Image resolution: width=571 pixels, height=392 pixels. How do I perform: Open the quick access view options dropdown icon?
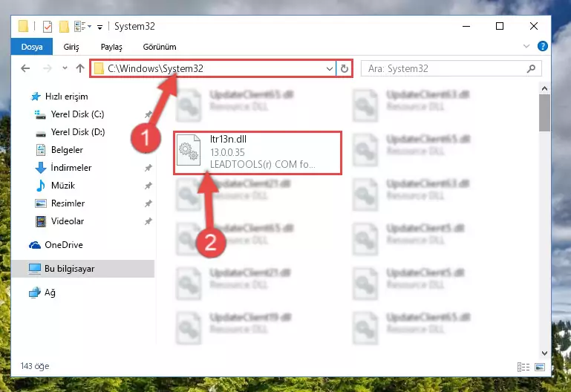point(82,26)
